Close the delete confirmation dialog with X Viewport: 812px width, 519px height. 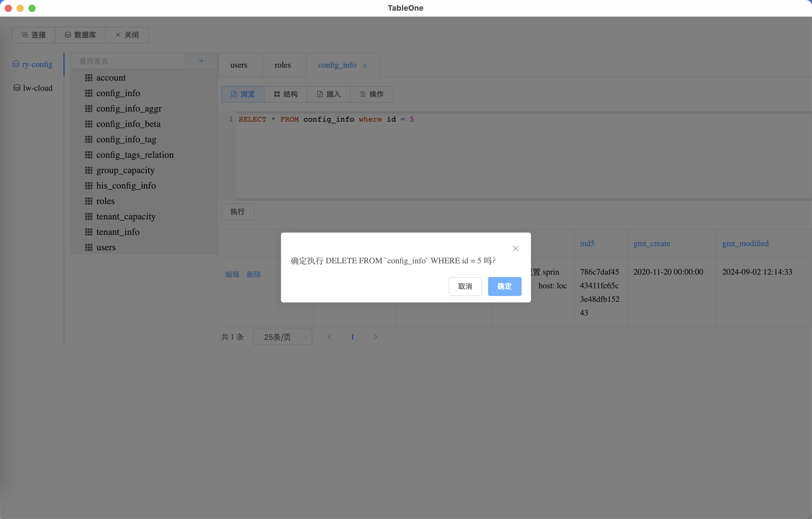coord(515,249)
